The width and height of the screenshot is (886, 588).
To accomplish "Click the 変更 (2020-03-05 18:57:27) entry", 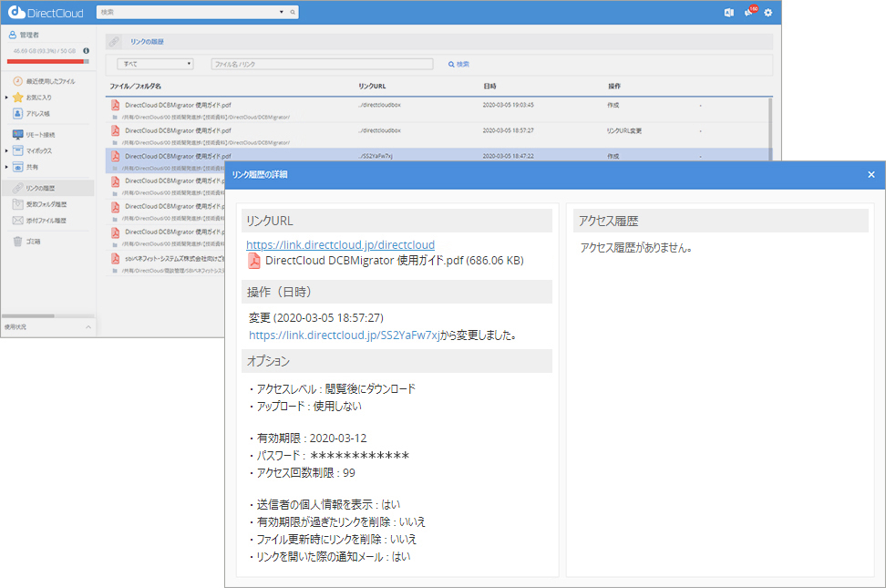I will [x=316, y=318].
